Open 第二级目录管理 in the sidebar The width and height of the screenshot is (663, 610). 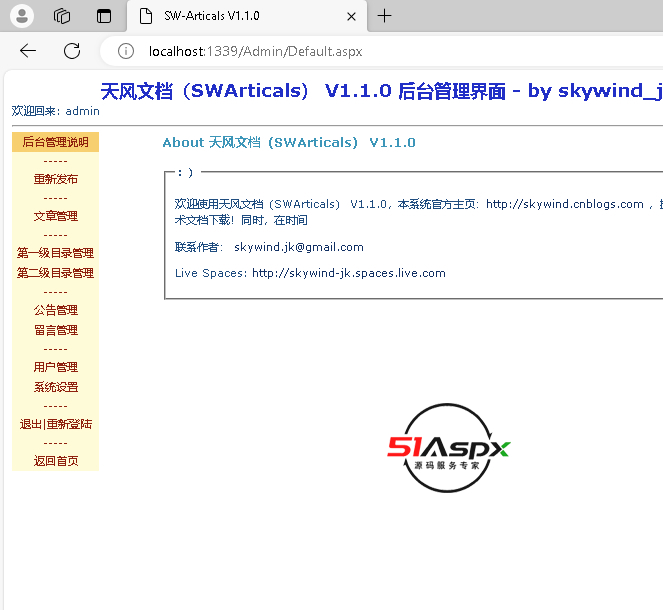coord(55,273)
